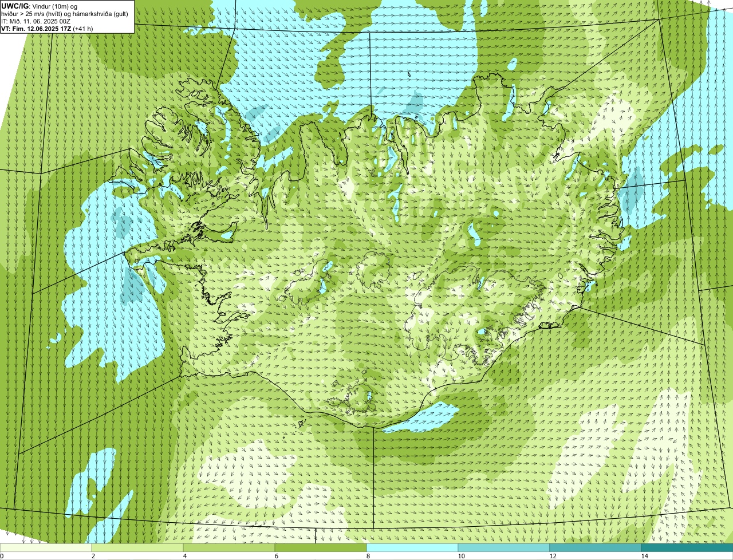Click the pale yellow 0–2 m/s legend swatch

tap(46, 547)
